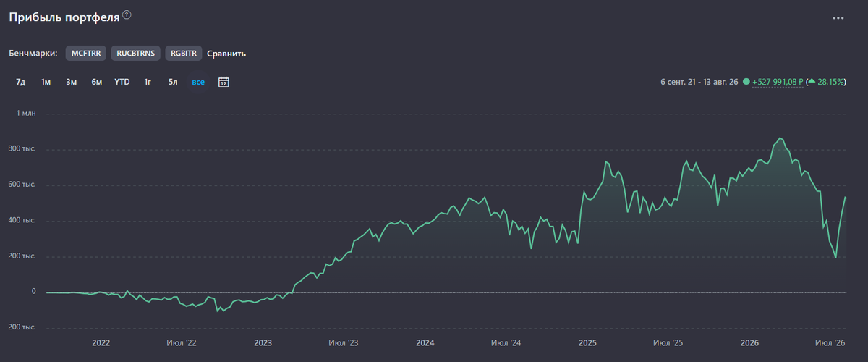Click the 28,15% return percentage
868x362 pixels.
point(831,82)
